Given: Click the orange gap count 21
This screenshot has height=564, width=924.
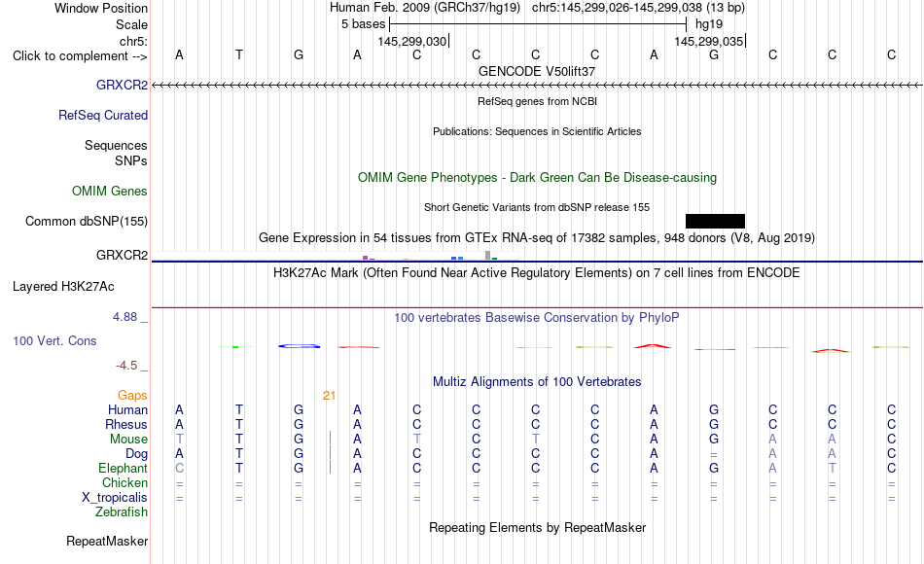Looking at the screenshot, I should coord(330,396).
